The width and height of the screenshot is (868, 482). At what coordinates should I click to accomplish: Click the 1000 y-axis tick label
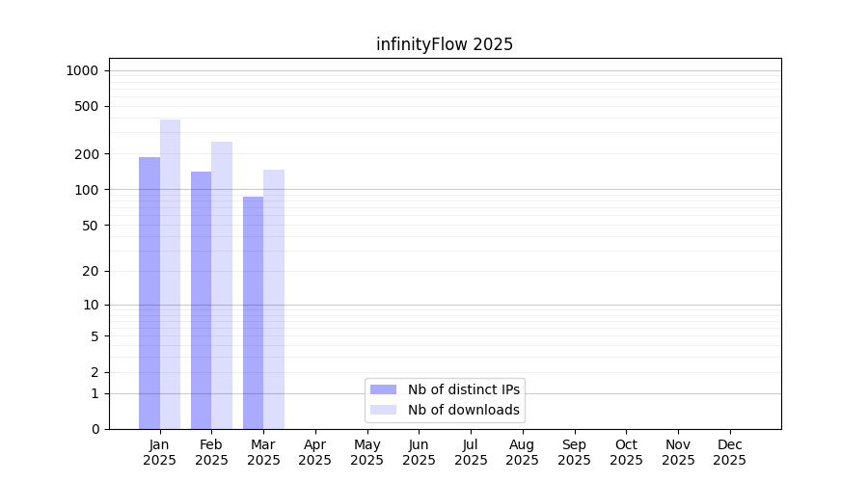(x=82, y=70)
